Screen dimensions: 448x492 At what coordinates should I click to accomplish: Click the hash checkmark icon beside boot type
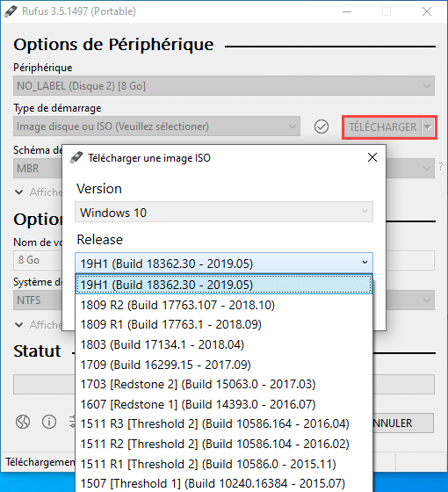click(x=322, y=127)
